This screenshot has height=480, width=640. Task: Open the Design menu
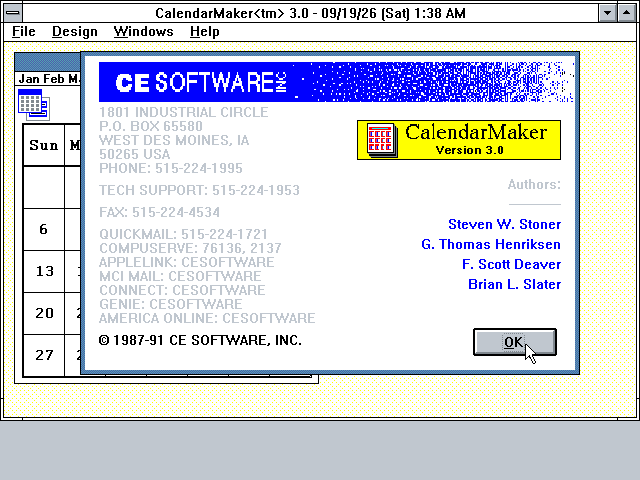(75, 31)
